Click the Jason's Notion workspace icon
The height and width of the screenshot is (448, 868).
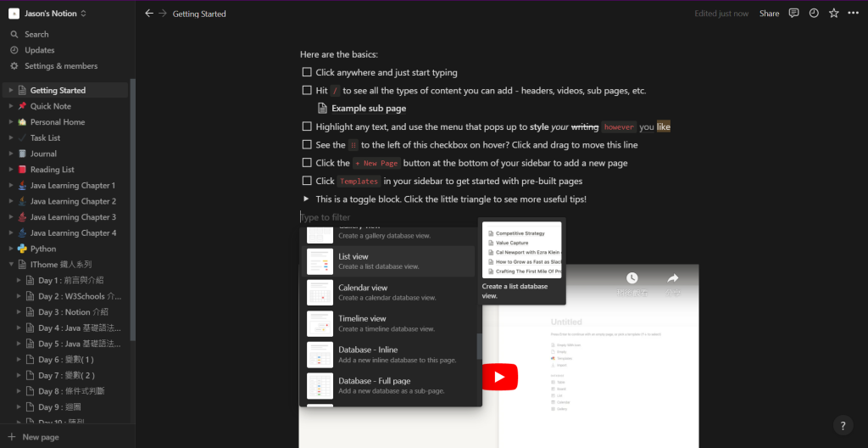[x=14, y=14]
